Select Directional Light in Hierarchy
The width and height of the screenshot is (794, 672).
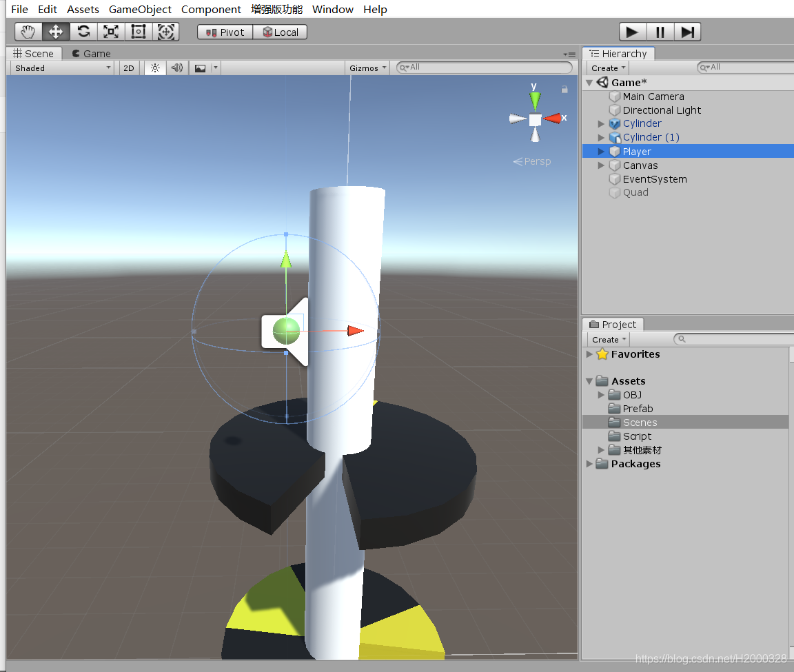click(662, 110)
